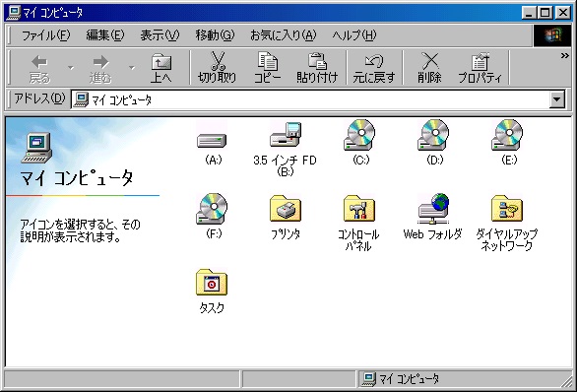Click the アイコンを選択すると description text

(x=80, y=230)
